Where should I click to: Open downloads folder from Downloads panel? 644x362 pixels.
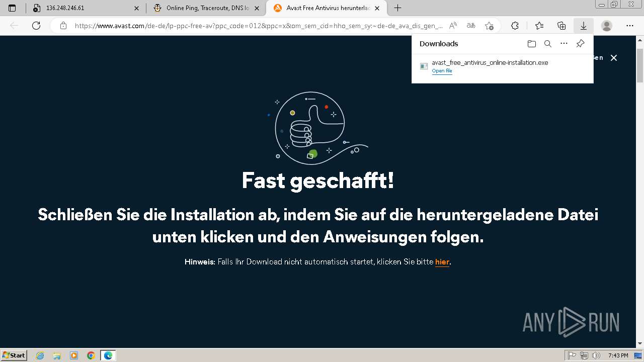click(x=532, y=44)
